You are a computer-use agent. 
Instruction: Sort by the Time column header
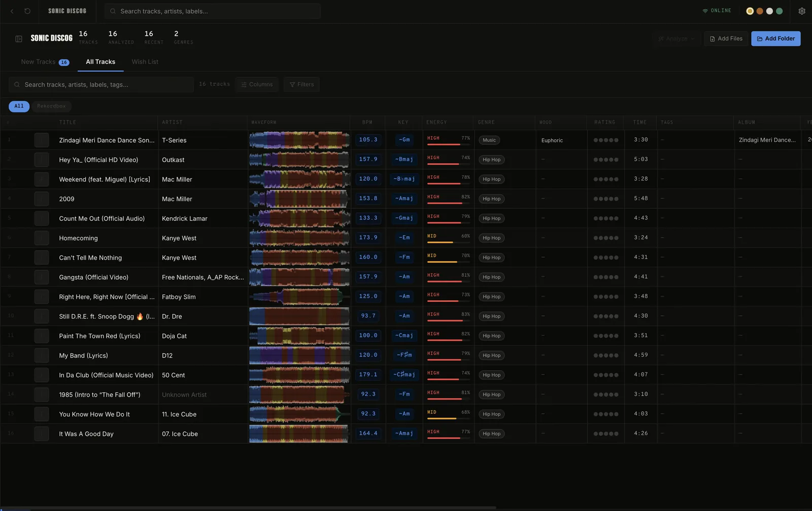(640, 122)
